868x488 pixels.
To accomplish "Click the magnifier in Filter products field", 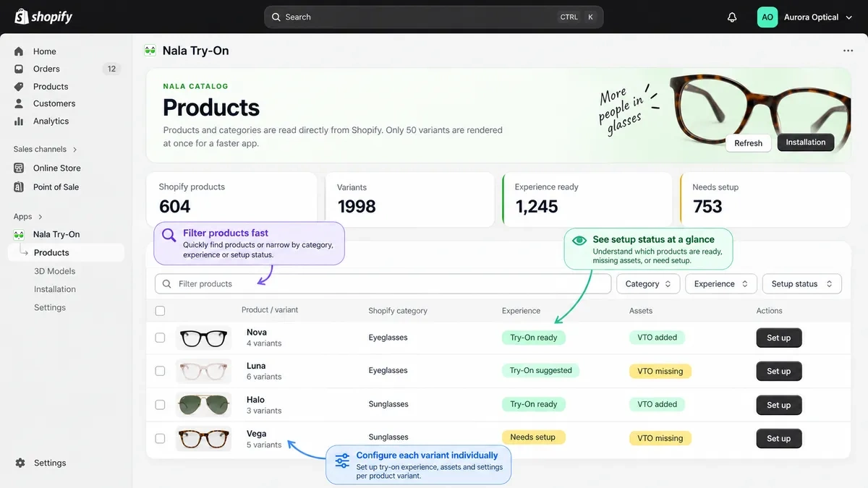I will [167, 284].
